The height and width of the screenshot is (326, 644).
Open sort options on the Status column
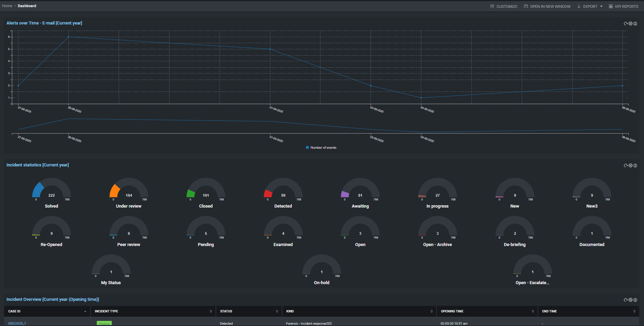tap(277, 311)
